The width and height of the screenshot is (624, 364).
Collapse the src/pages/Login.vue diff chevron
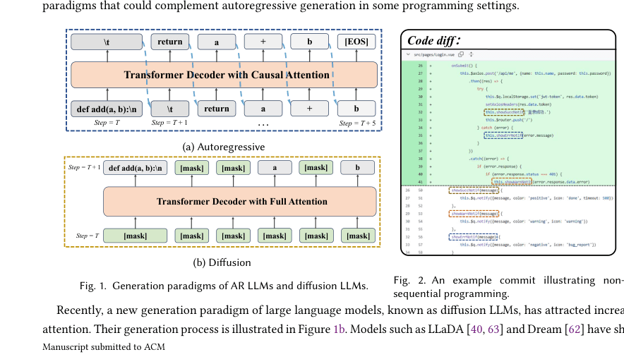coord(408,54)
